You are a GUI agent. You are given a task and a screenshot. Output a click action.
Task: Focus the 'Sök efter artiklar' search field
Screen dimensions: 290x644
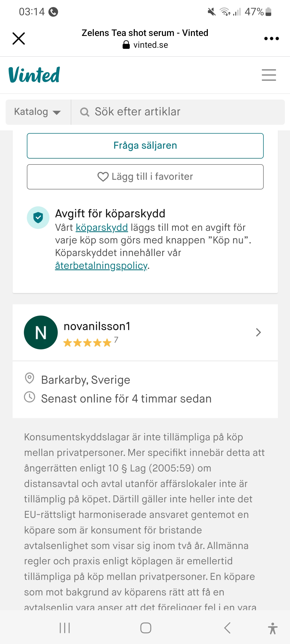(x=177, y=112)
